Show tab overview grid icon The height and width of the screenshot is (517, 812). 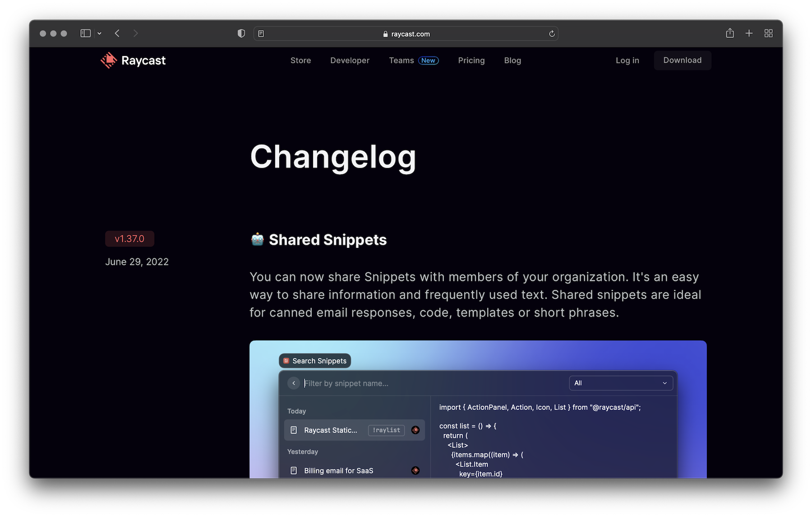click(x=769, y=33)
